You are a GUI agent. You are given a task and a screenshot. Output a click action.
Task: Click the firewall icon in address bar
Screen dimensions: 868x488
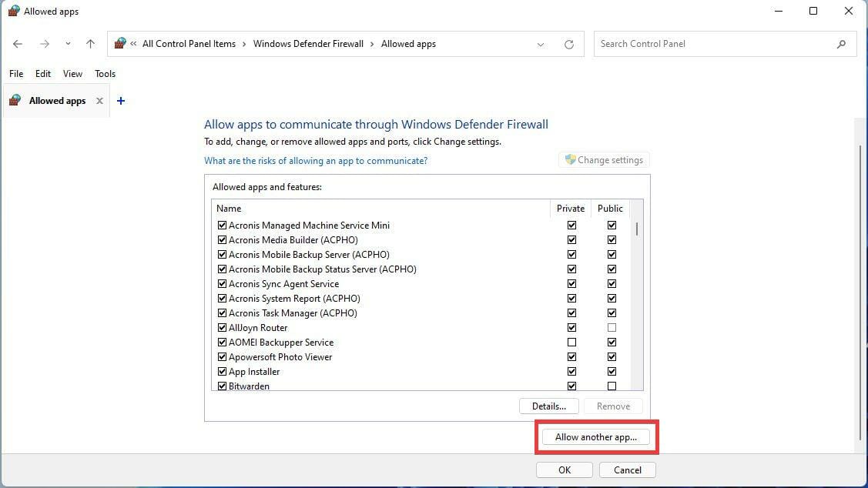[x=120, y=43]
